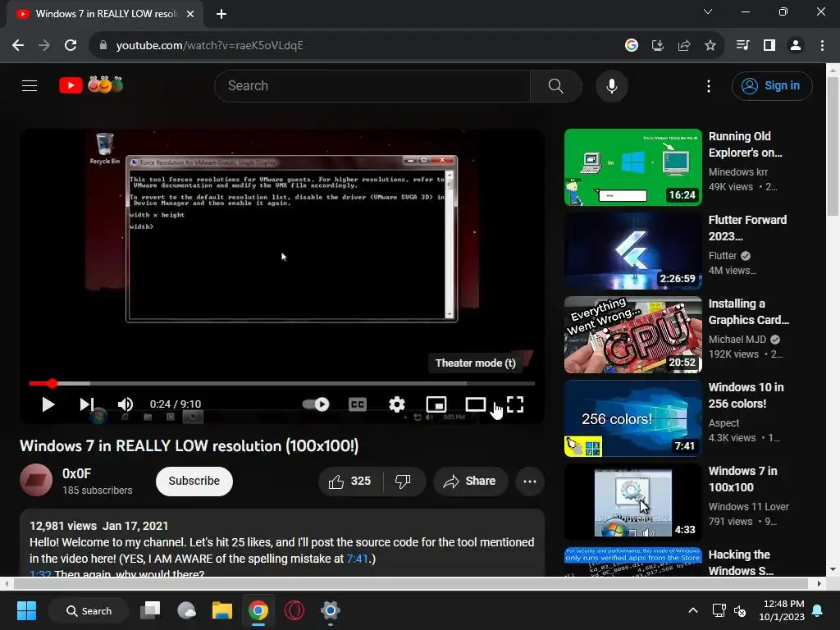This screenshot has width=840, height=630.
Task: Switch to Theater mode
Action: [x=475, y=404]
